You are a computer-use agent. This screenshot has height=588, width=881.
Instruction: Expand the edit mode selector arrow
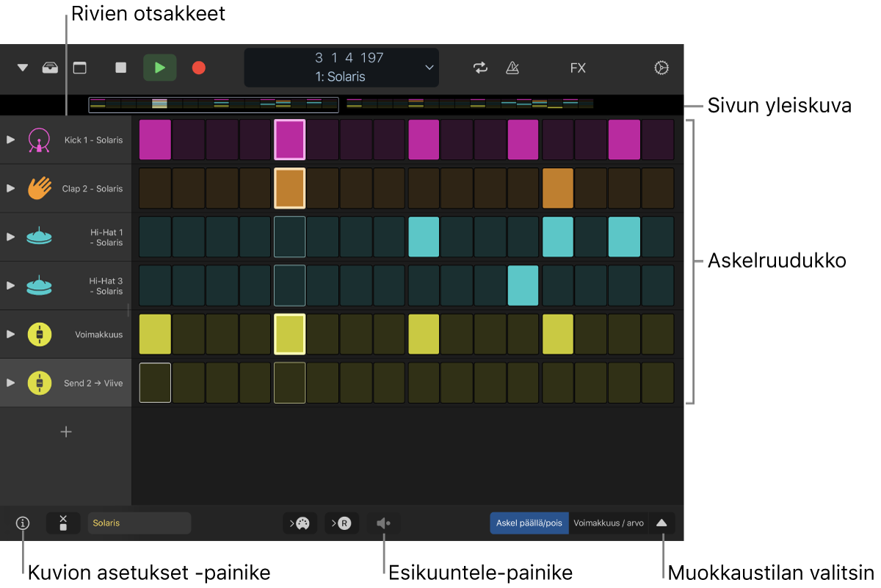[661, 523]
